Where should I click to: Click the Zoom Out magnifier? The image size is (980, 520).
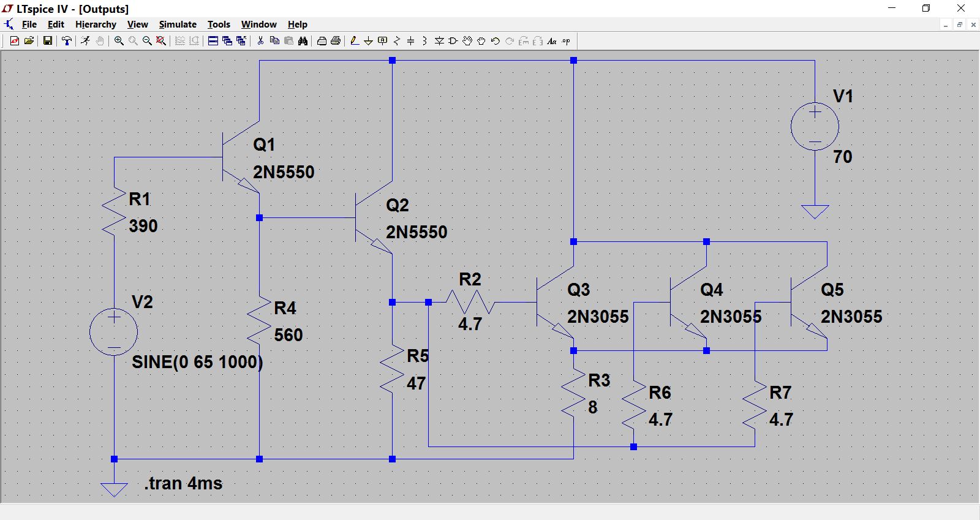click(147, 41)
